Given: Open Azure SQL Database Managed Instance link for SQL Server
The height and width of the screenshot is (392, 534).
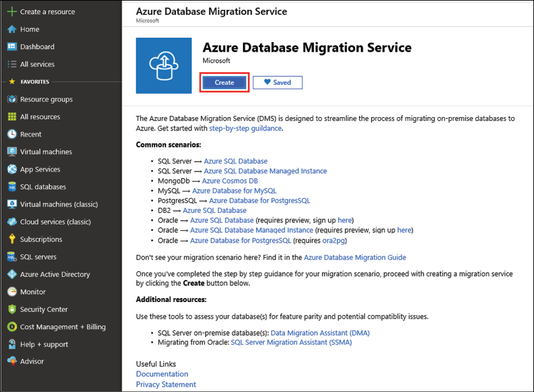Looking at the screenshot, I should coord(265,171).
